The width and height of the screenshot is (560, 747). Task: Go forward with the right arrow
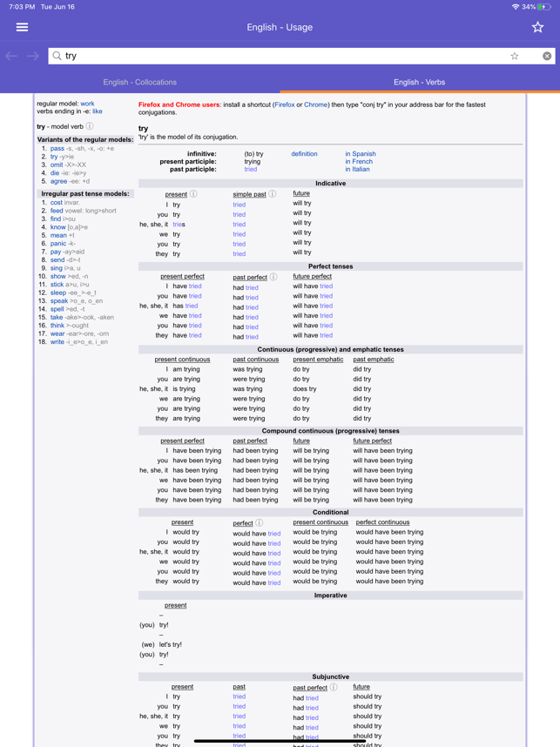33,57
